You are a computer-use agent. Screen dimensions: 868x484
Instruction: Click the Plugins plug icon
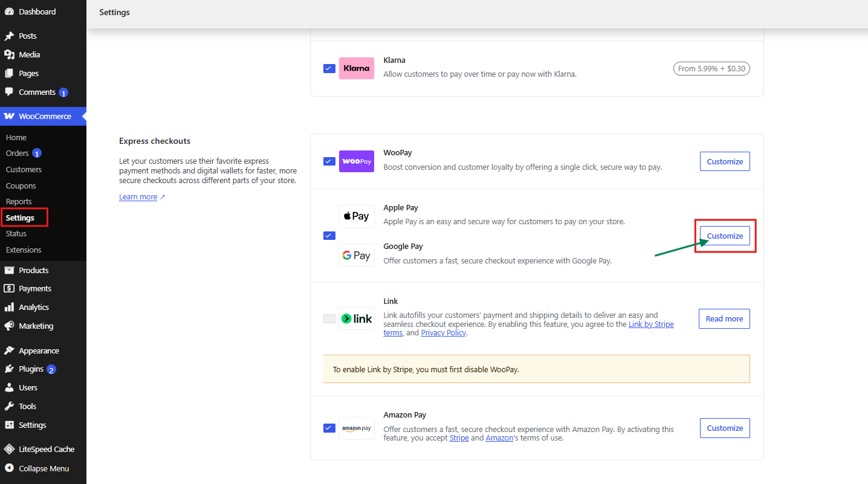tap(9, 369)
